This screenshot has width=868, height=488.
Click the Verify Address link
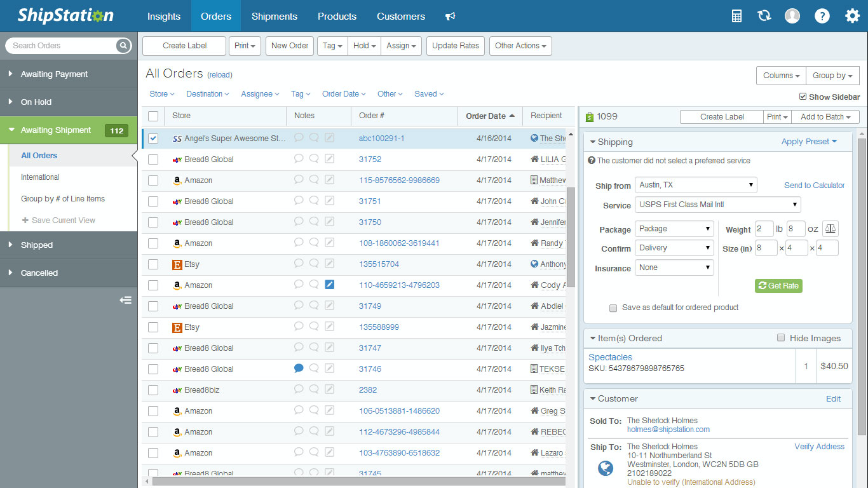(819, 447)
